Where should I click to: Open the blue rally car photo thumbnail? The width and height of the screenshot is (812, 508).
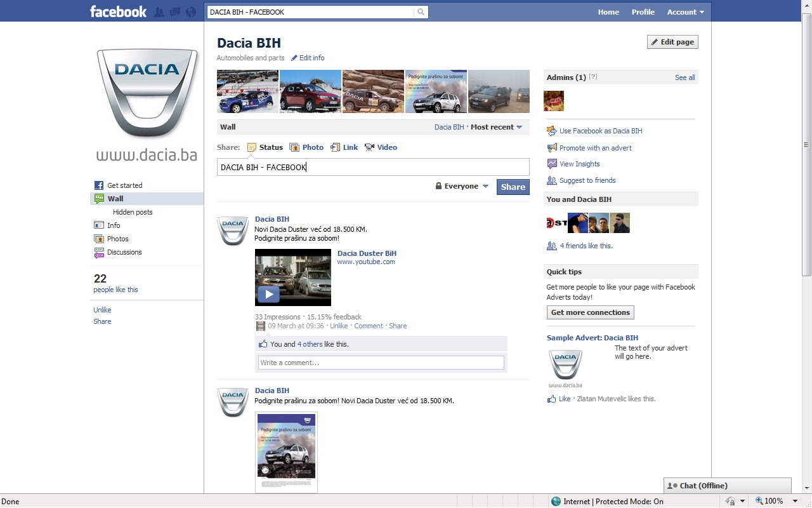(x=247, y=91)
